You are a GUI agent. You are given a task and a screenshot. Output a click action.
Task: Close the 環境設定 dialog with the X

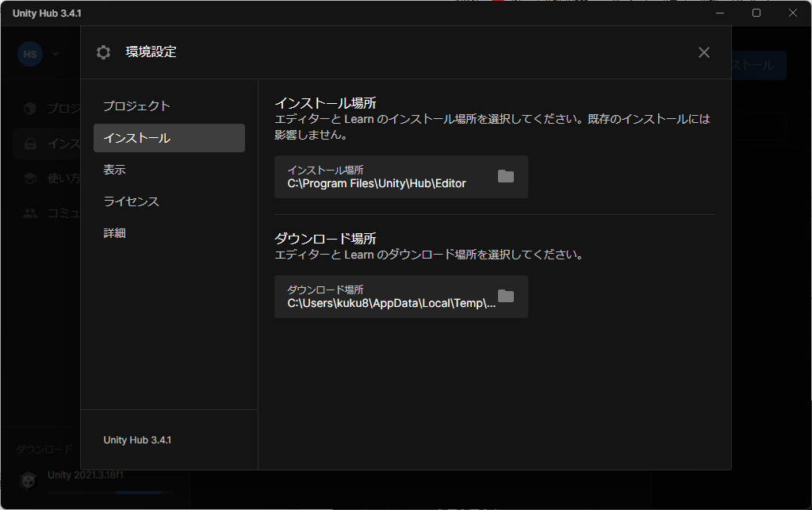(703, 52)
